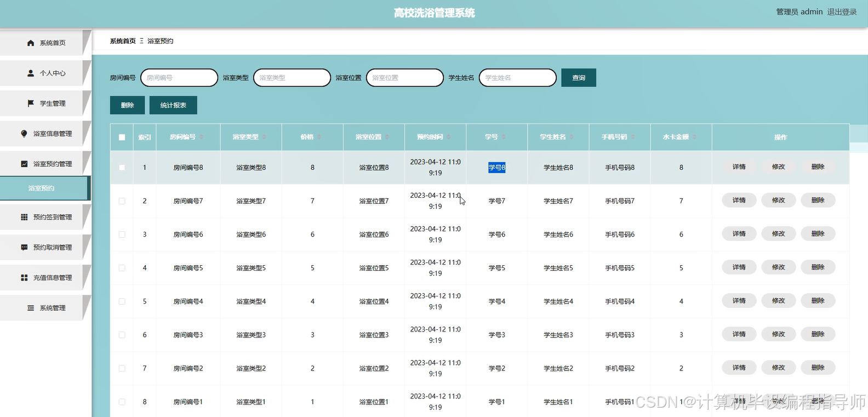Open 系统首页 in the sidebar
The height and width of the screenshot is (417, 868).
pyautogui.click(x=45, y=43)
